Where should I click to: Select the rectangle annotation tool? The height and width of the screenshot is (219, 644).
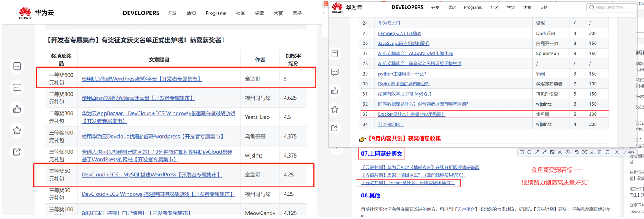point(522,152)
